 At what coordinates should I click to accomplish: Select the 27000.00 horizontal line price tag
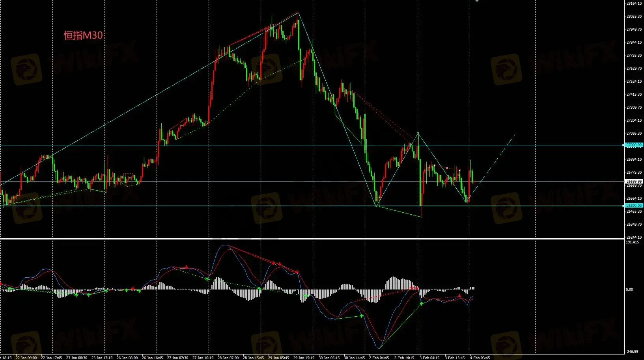[x=634, y=145]
